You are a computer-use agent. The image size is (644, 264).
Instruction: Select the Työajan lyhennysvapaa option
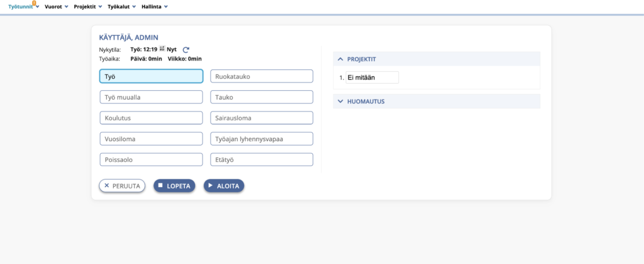pyautogui.click(x=261, y=139)
